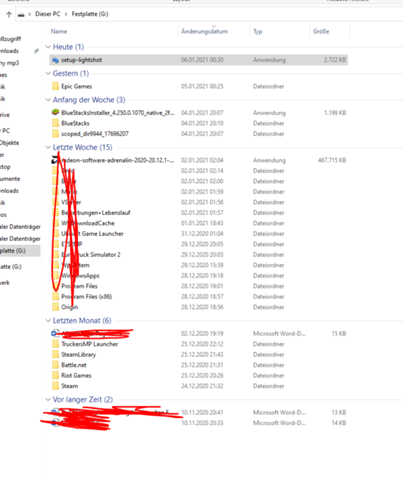Click the scoped_dir9944_17696207 folder icon

pos(55,134)
